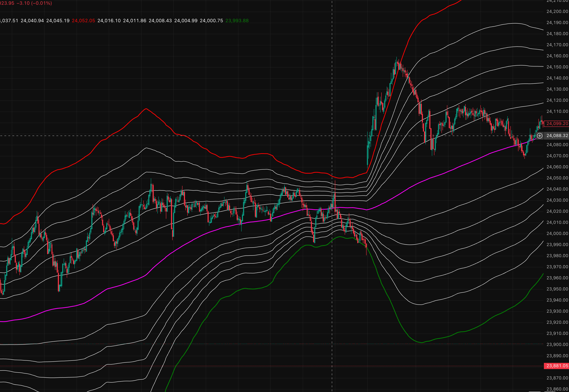
Task: Click the last price label 24,099.20
Action: tap(557, 124)
